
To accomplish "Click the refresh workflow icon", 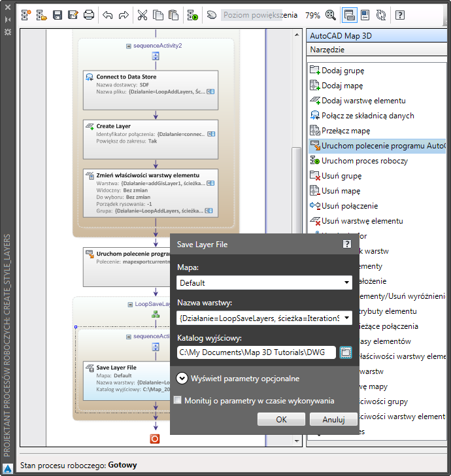I will click(x=380, y=15).
